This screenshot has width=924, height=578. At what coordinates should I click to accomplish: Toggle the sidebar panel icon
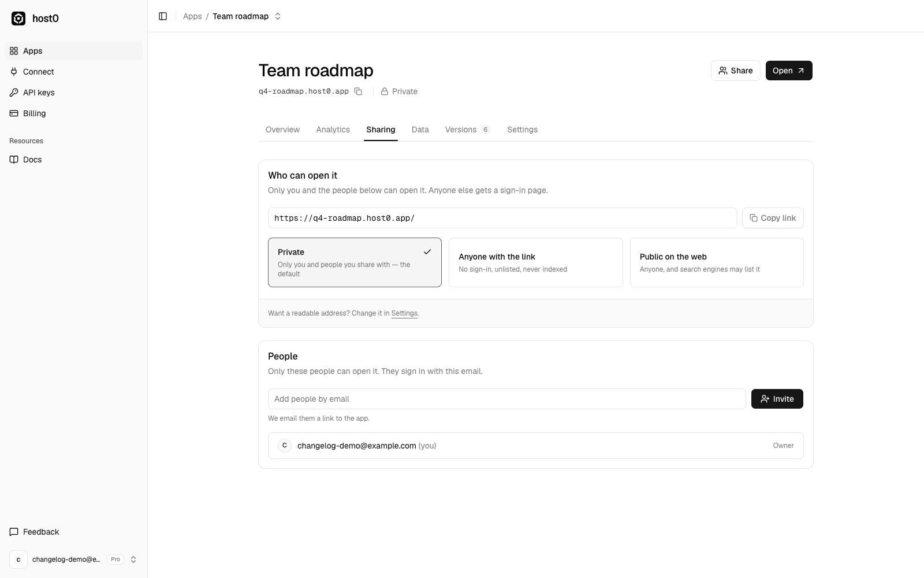(163, 16)
